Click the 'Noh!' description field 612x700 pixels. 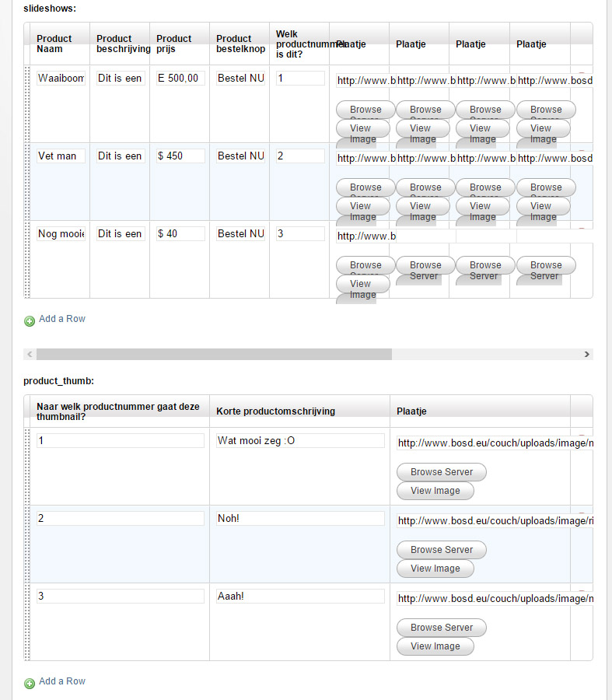pyautogui.click(x=300, y=518)
